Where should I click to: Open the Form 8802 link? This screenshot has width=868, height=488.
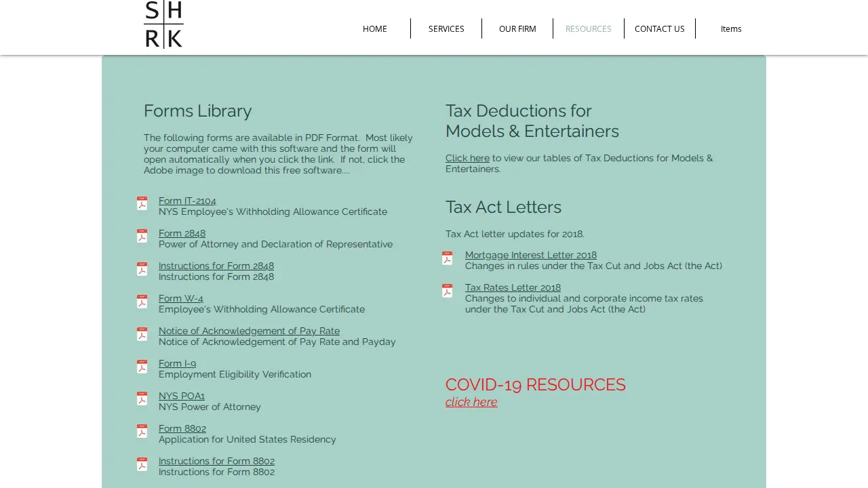pyautogui.click(x=182, y=428)
